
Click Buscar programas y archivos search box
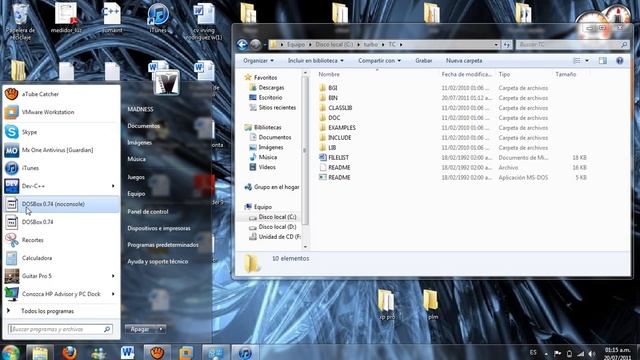pos(60,329)
